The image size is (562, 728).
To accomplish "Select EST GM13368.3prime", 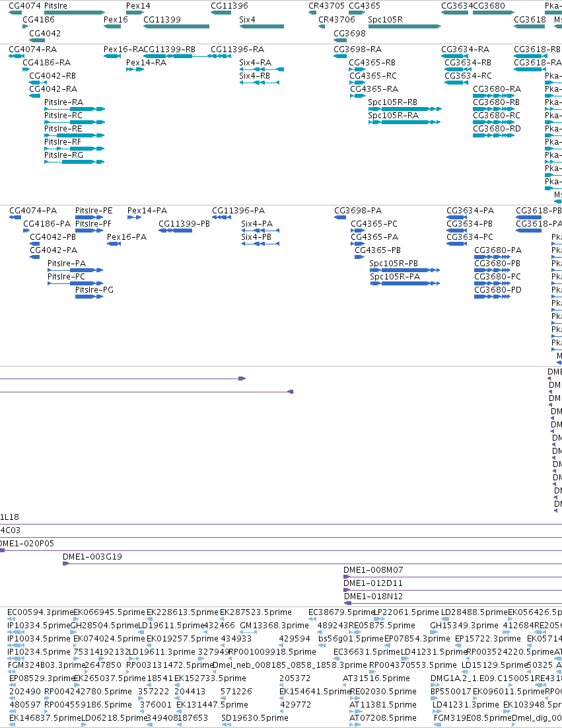I will pos(274,626).
